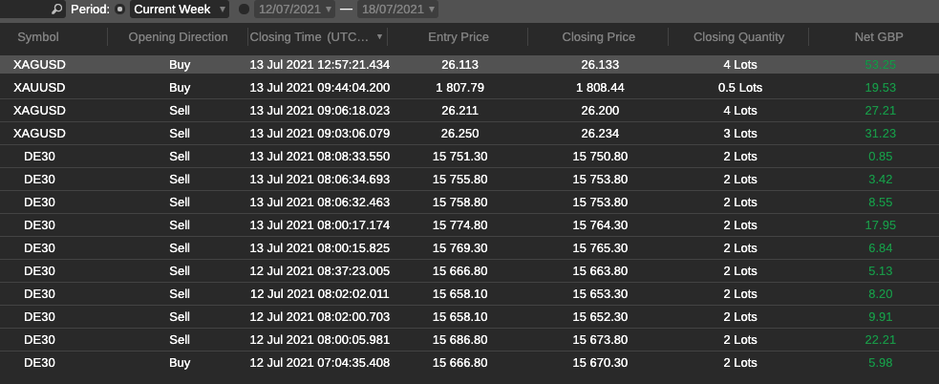Open the 18/07/2021 end date picker

(x=398, y=9)
